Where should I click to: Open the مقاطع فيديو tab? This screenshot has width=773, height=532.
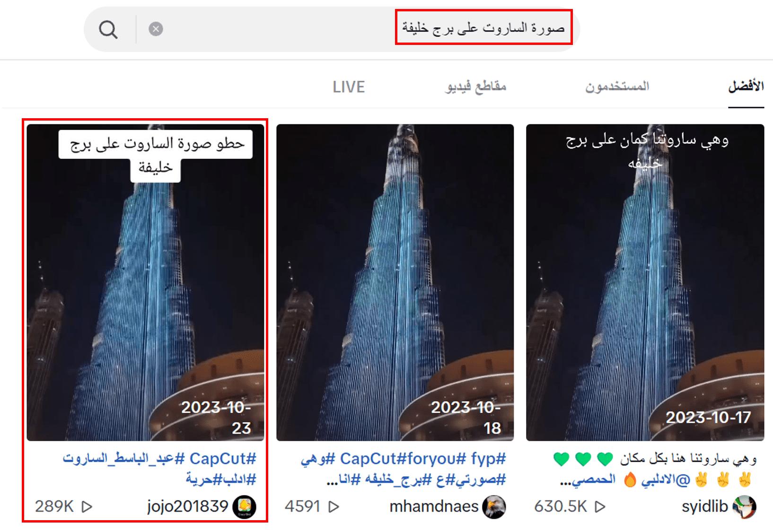475,87
